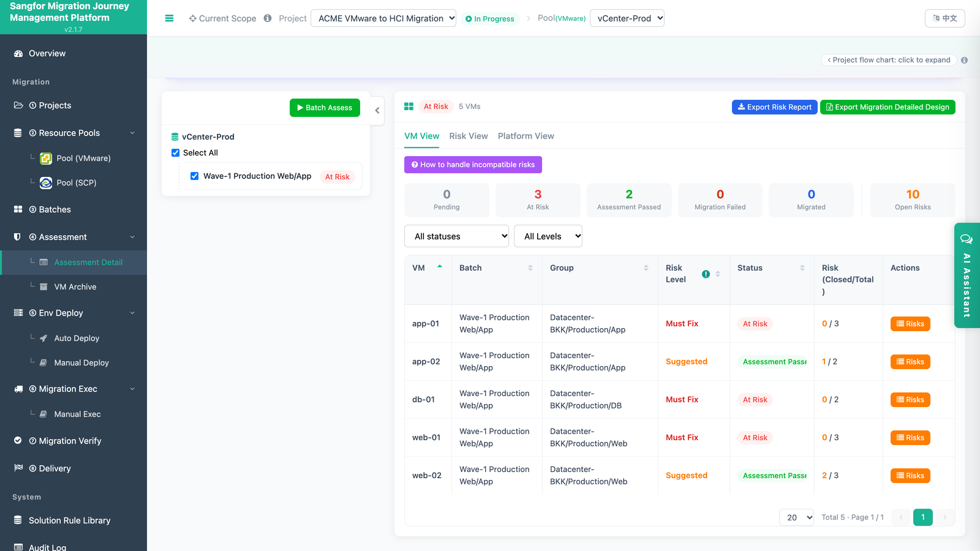980x551 pixels.
Task: Click page 1 pagination button
Action: pos(923,517)
